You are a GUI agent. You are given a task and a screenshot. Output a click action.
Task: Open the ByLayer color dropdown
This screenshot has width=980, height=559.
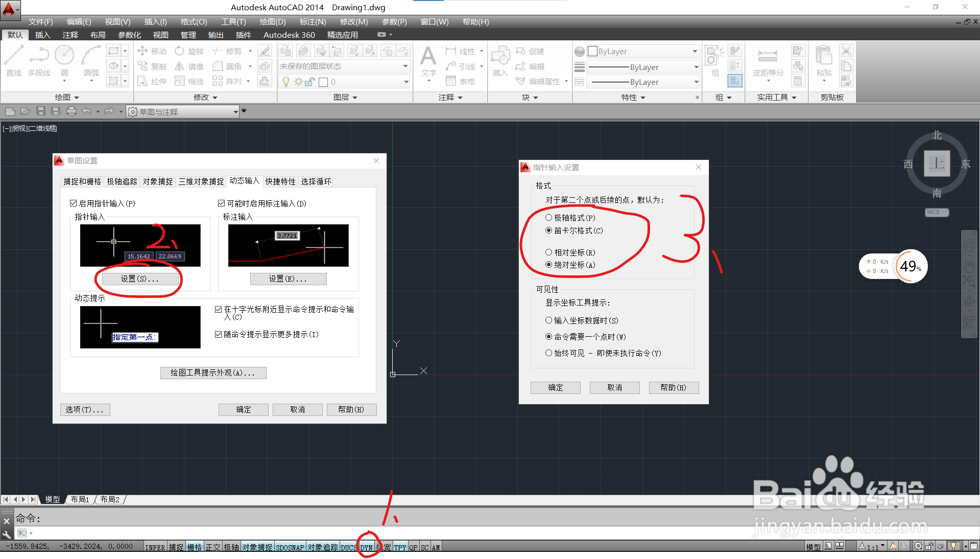pyautogui.click(x=642, y=52)
